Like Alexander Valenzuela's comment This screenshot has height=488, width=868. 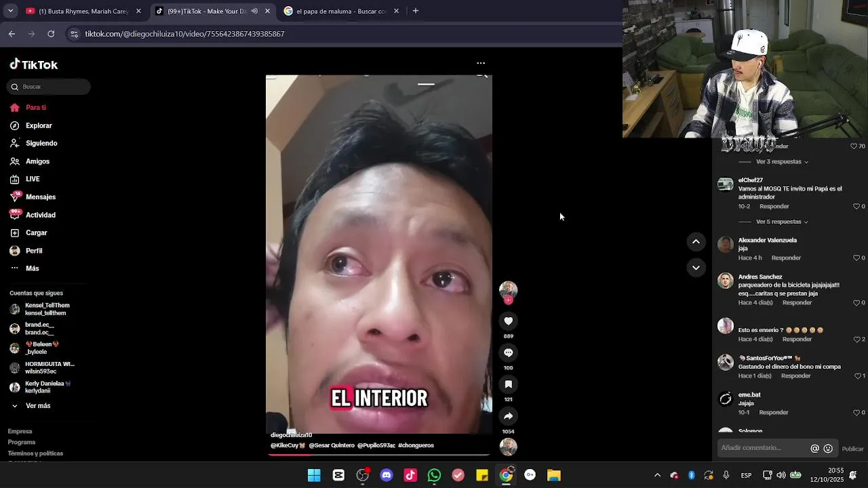click(x=856, y=258)
